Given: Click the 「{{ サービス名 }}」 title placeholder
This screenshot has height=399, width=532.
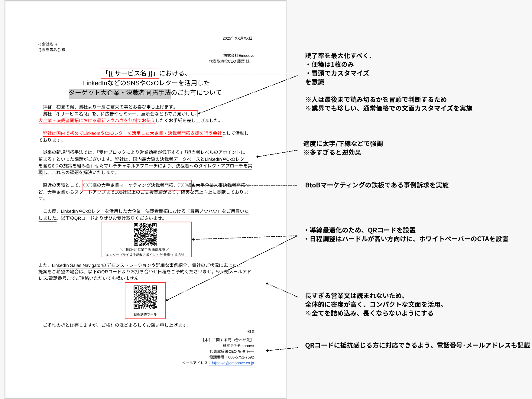Looking at the screenshot, I should pos(130,73).
